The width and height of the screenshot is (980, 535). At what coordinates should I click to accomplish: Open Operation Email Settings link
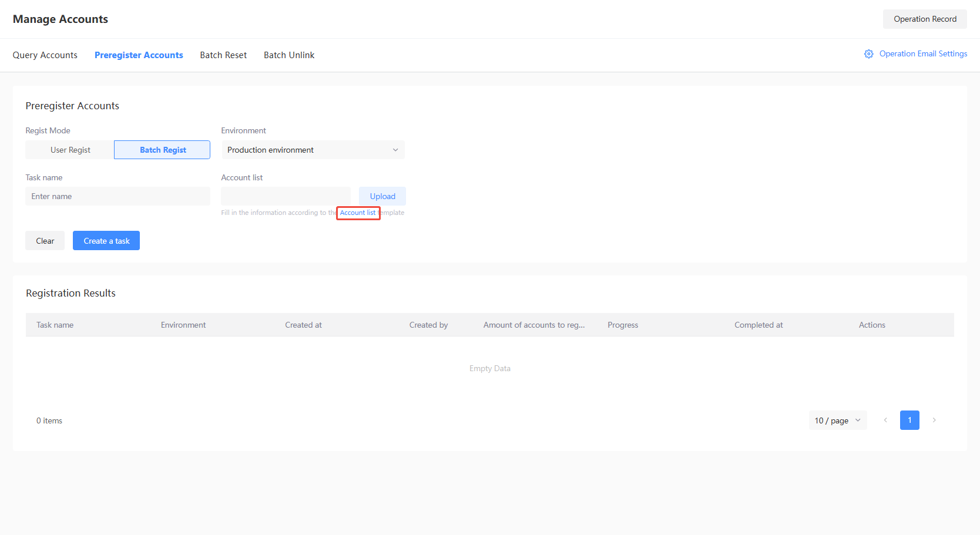point(923,53)
